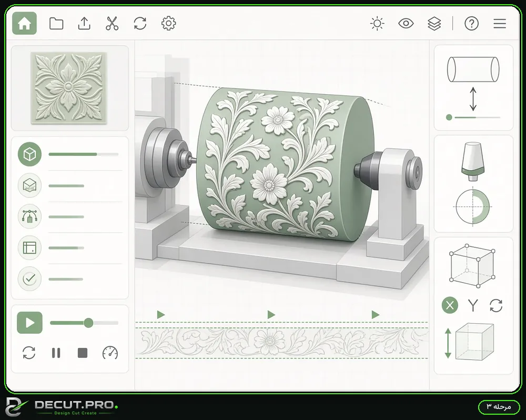Click the progress bar beside the cube step
Image resolution: width=526 pixels, height=420 pixels.
pyautogui.click(x=84, y=154)
